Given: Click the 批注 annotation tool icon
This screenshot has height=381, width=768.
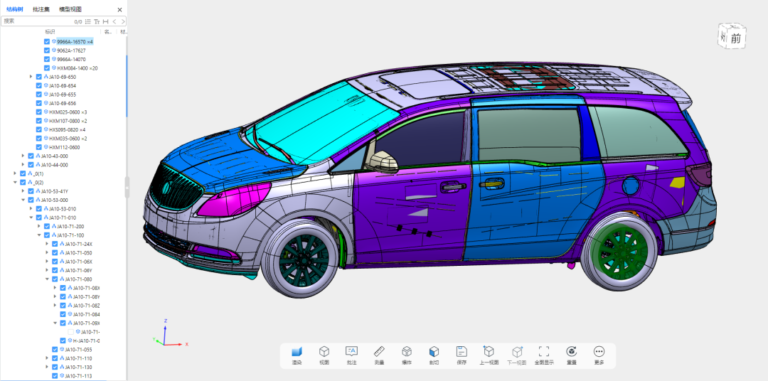Looking at the screenshot, I should click(352, 351).
